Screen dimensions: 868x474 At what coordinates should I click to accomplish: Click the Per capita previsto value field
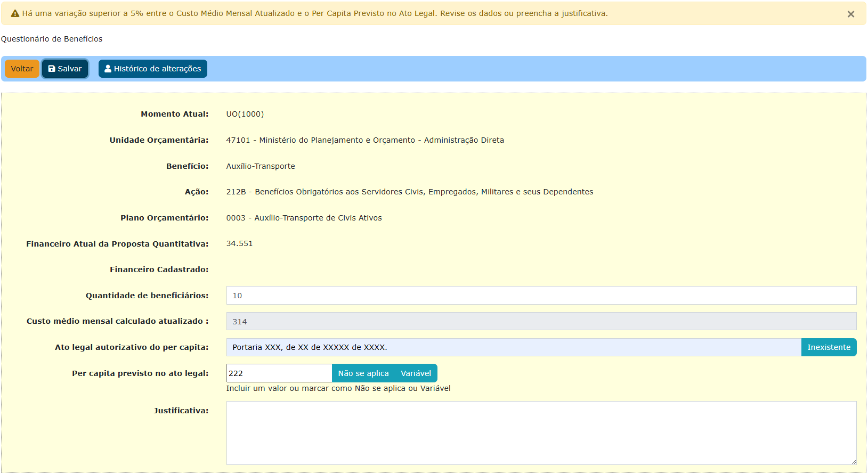279,373
